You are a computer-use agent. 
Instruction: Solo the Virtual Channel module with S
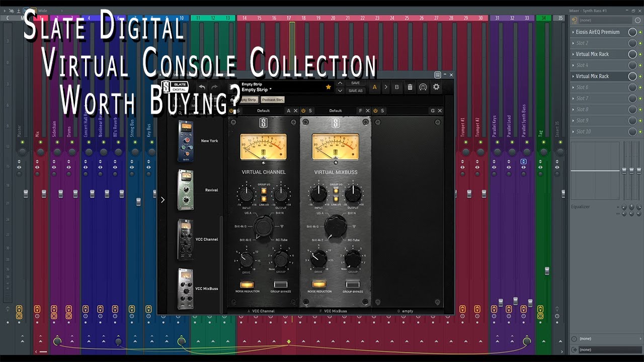point(238,111)
